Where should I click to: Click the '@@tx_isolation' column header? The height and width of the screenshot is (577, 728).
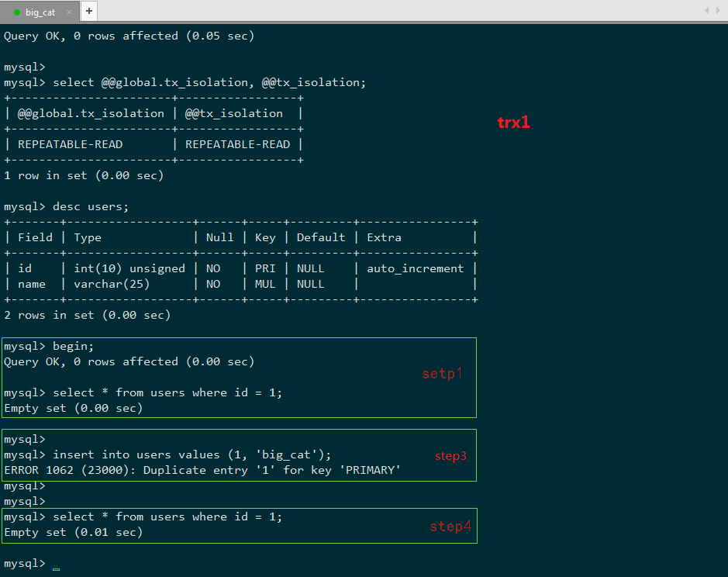233,114
